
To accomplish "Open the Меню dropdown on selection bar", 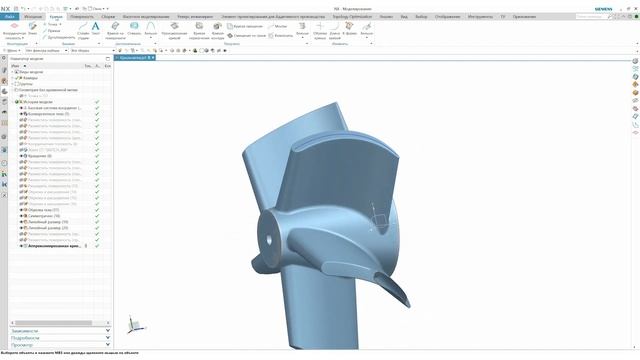I will pos(11,51).
